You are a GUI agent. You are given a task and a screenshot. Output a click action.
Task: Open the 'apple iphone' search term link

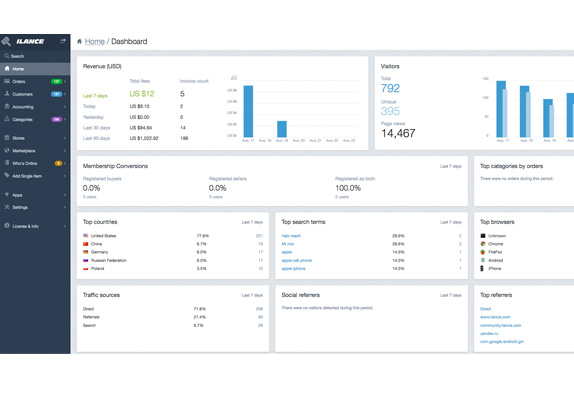tap(293, 268)
